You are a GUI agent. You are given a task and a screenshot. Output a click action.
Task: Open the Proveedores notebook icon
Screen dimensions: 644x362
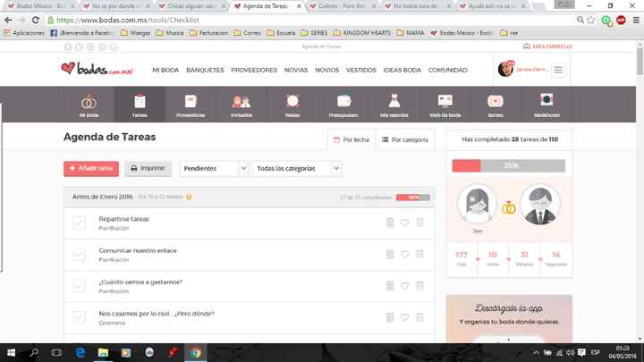191,101
